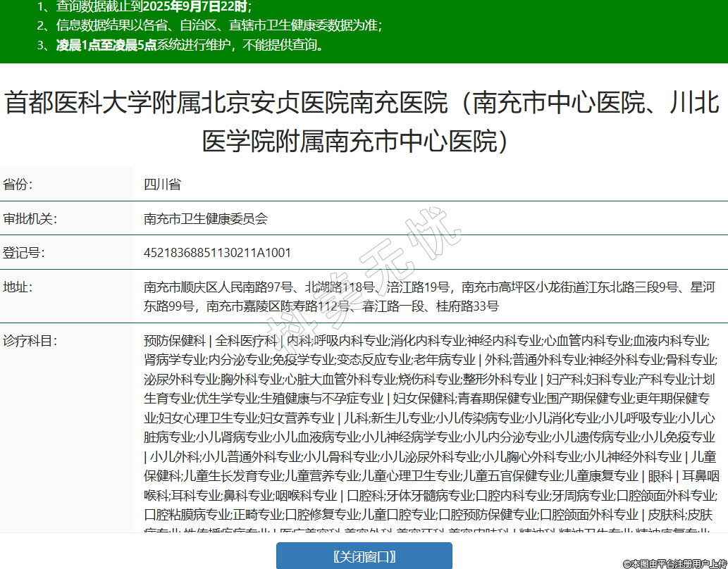
Task: Click the 省份 field label
Action: tap(18, 185)
